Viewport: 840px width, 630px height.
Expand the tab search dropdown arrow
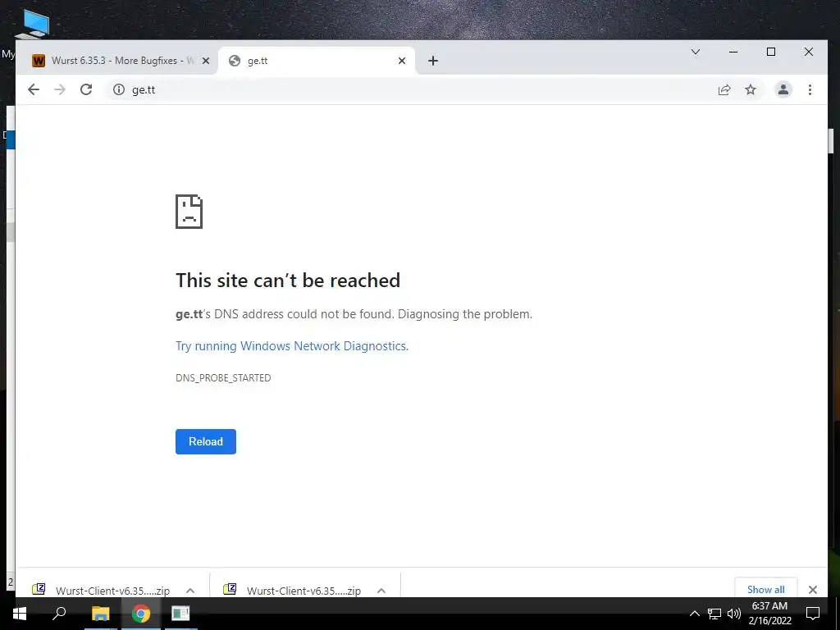point(696,52)
